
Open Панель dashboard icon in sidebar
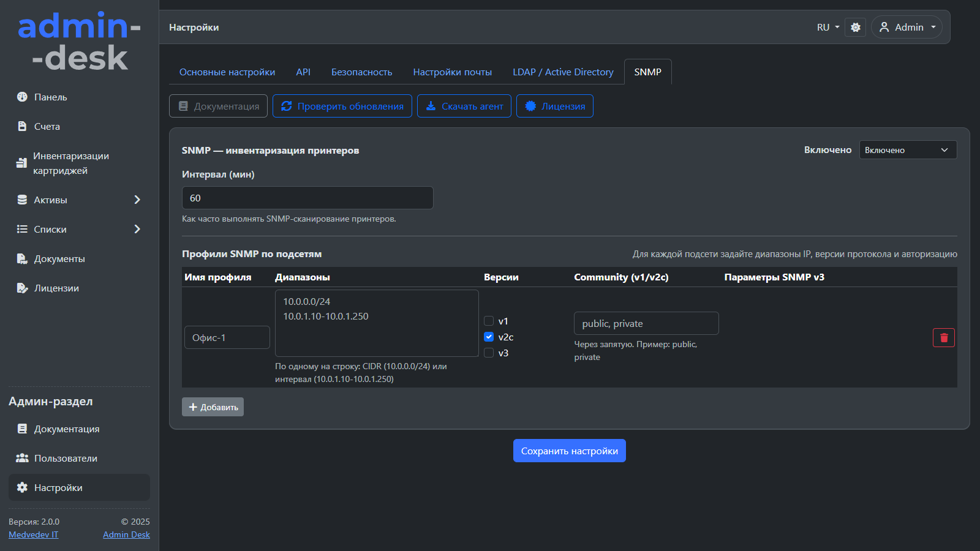tap(23, 97)
